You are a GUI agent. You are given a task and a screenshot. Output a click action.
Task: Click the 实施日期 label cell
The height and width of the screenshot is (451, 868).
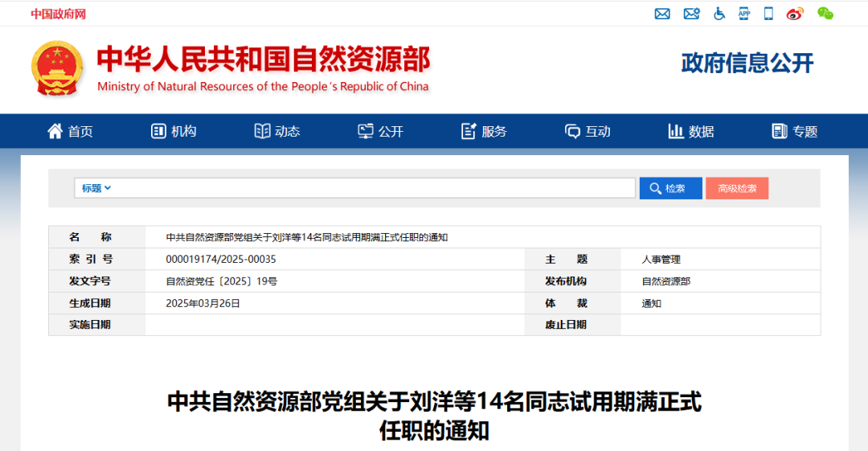[x=97, y=325]
